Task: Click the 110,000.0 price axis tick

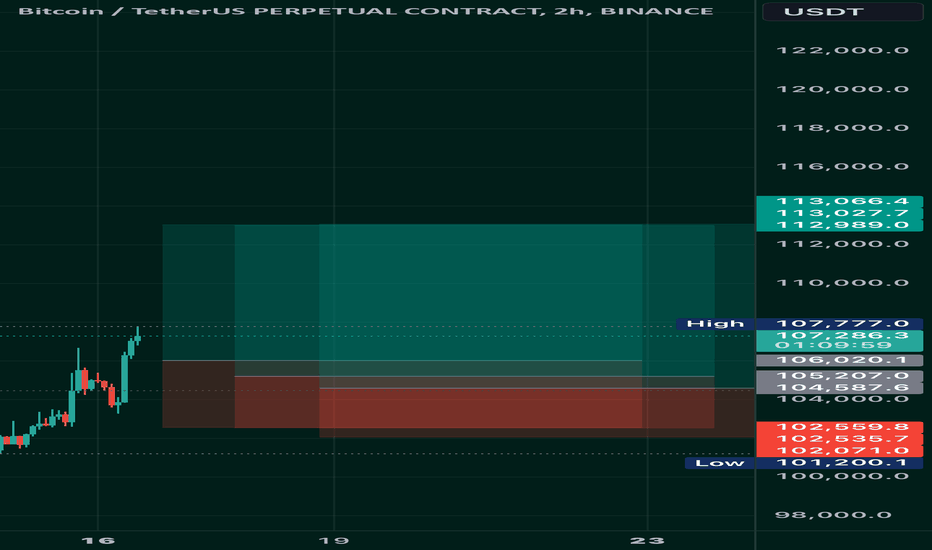Action: click(843, 282)
